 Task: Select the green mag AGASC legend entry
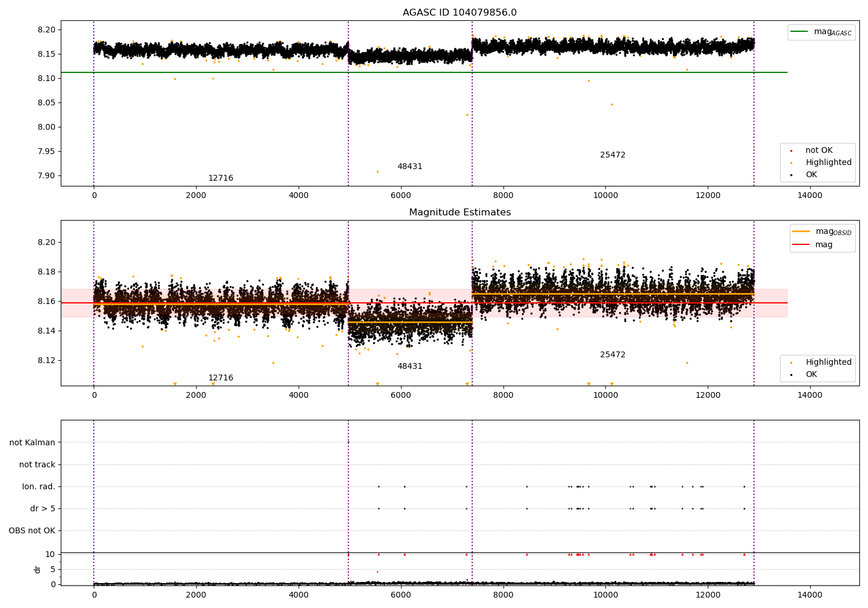click(821, 32)
